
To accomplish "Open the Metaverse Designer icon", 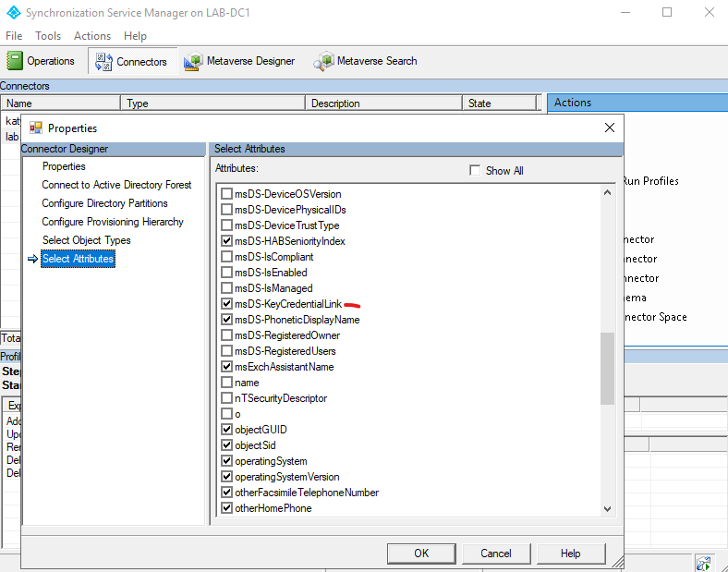I will point(193,61).
